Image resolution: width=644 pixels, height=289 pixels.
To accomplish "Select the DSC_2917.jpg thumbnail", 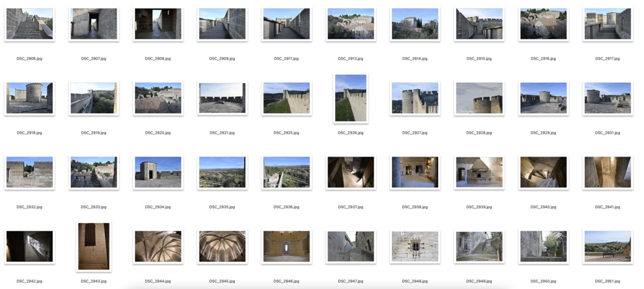I will (608, 24).
